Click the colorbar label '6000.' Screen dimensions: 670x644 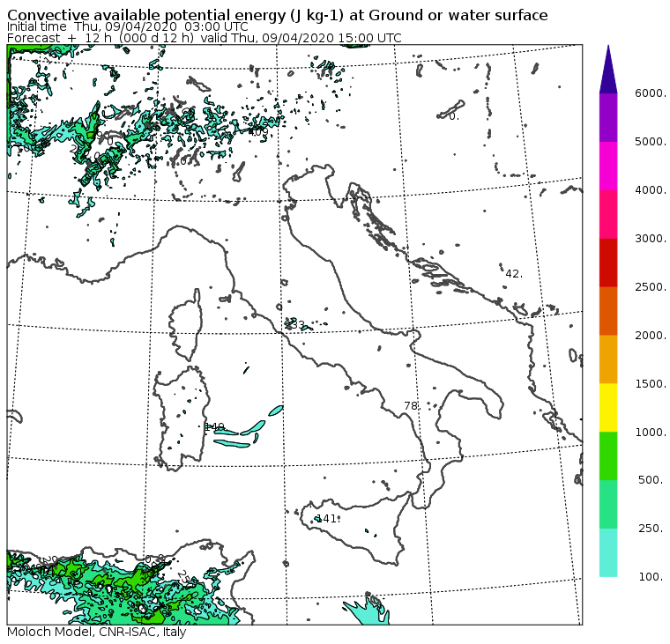coord(651,93)
